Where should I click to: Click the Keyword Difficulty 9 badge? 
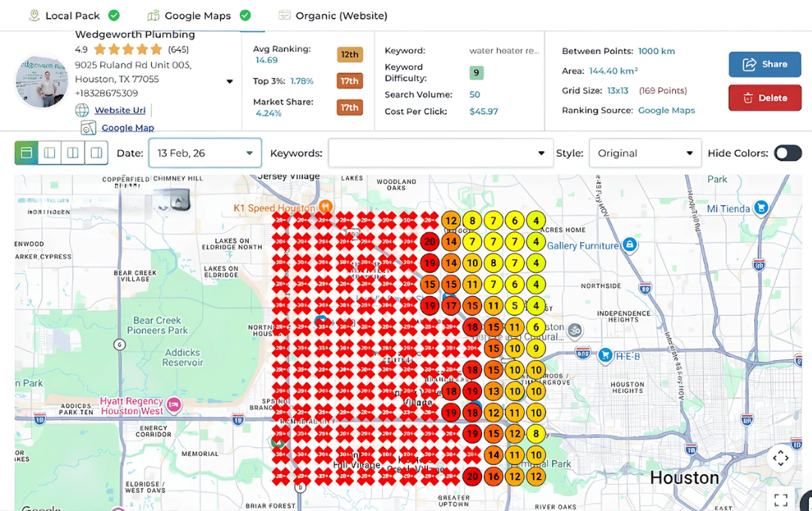[476, 72]
